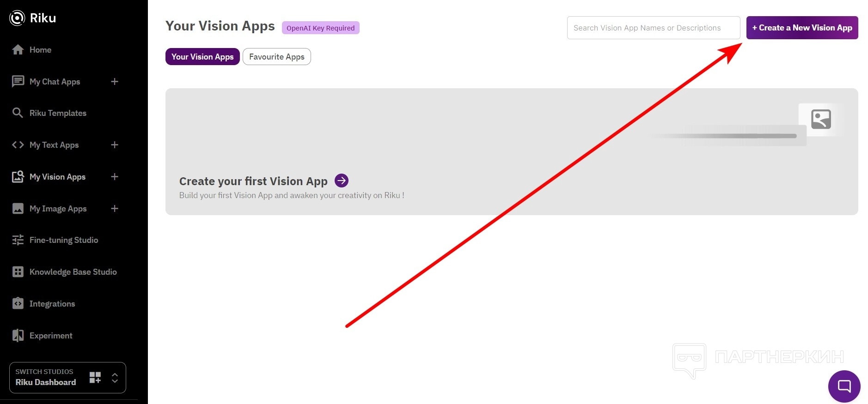Click the Riku logo icon
This screenshot has height=404, width=868.
17,18
